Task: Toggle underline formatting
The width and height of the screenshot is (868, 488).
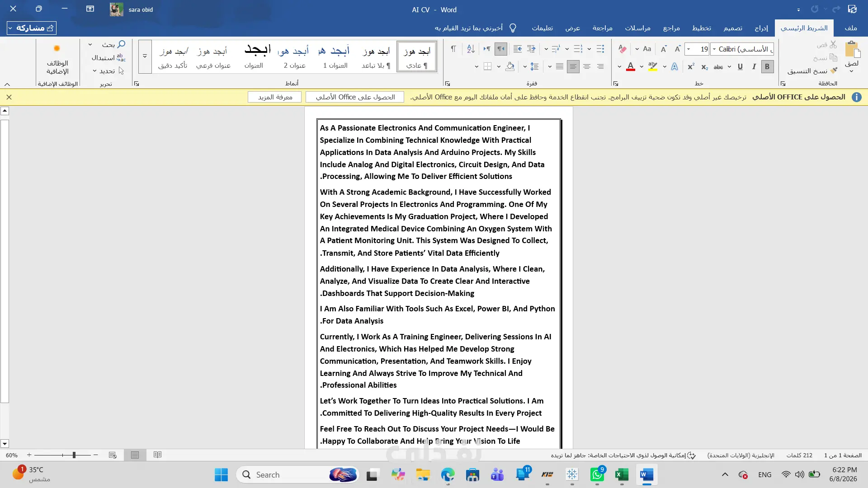Action: 740,67
